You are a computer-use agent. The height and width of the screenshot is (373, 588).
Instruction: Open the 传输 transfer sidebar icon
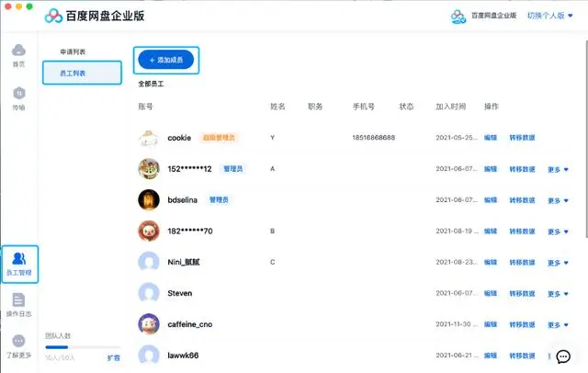pos(18,94)
